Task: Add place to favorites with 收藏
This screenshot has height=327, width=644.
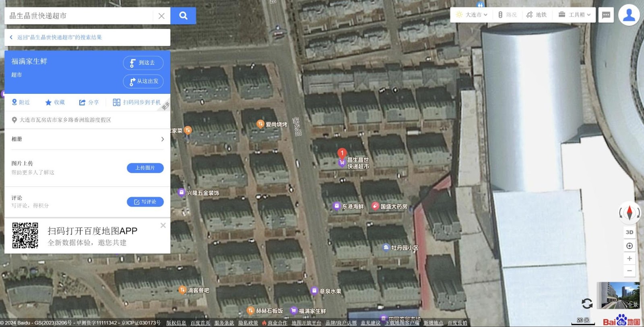Action: 55,102
